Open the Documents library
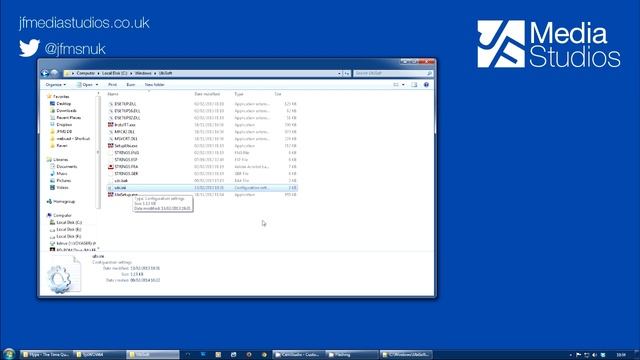This screenshot has width=640, height=360. (67, 167)
